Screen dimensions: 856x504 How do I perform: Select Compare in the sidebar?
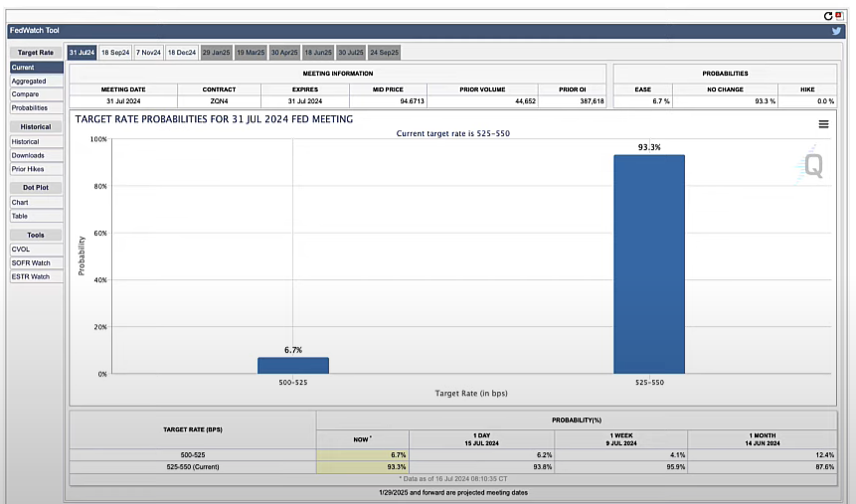[25, 94]
